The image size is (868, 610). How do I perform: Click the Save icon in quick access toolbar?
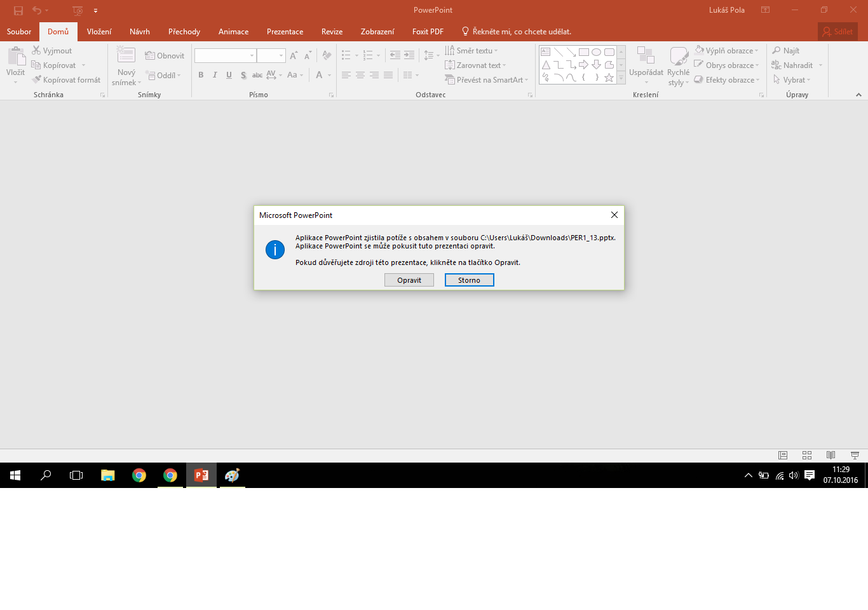coord(18,10)
